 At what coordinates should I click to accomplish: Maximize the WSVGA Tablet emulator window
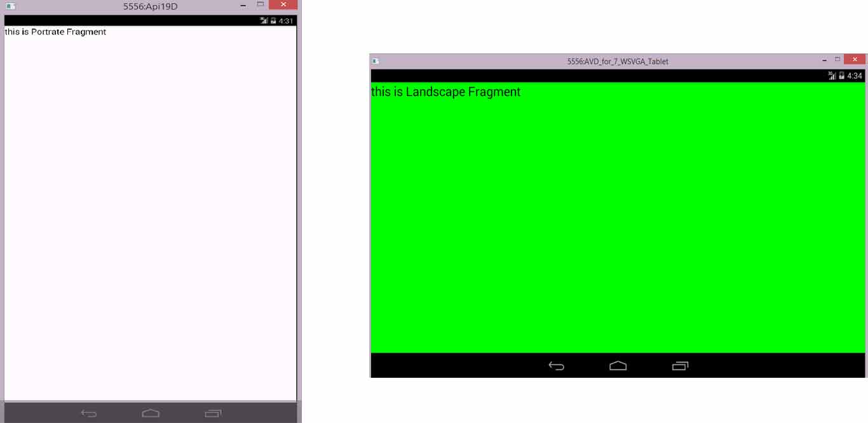coord(837,59)
